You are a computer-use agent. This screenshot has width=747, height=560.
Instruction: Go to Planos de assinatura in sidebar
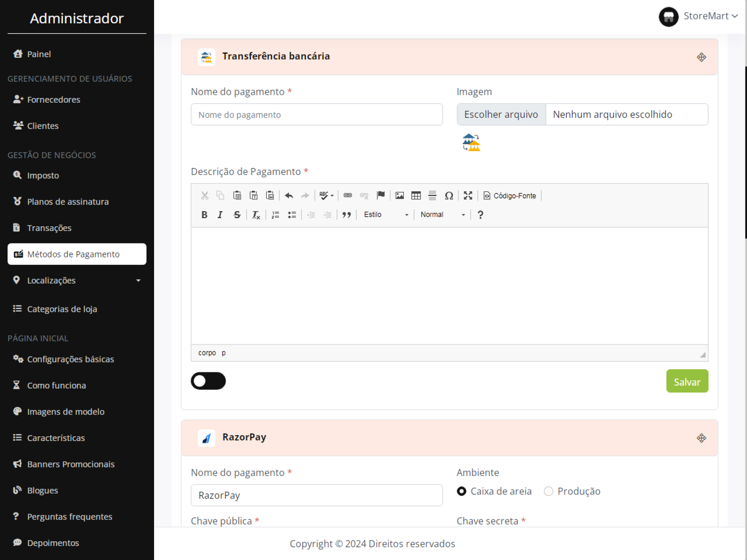68,202
